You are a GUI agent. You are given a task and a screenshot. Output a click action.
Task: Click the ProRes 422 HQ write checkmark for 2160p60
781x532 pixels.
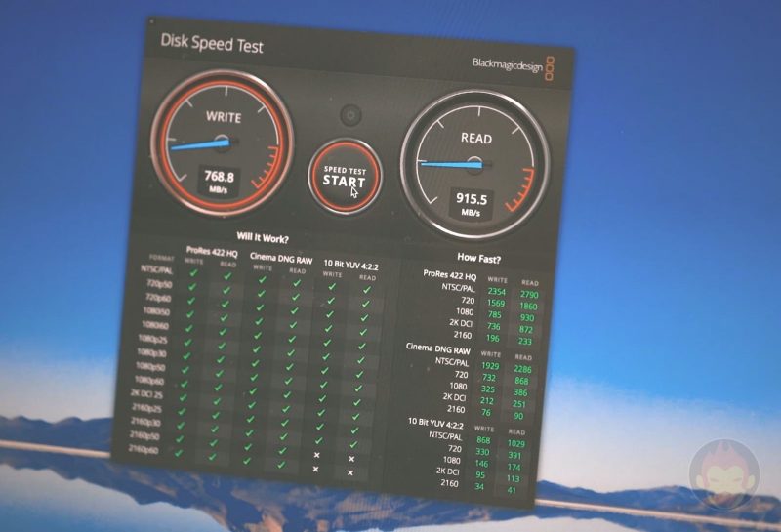tap(179, 453)
